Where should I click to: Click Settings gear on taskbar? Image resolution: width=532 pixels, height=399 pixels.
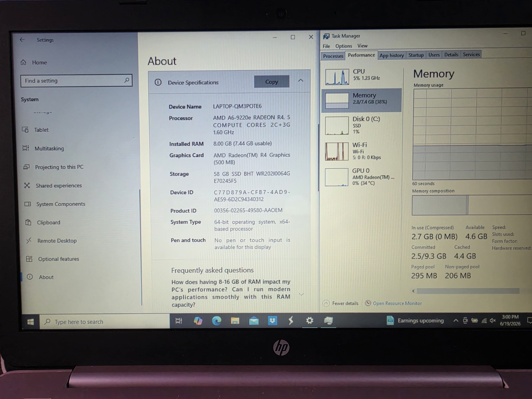click(310, 321)
